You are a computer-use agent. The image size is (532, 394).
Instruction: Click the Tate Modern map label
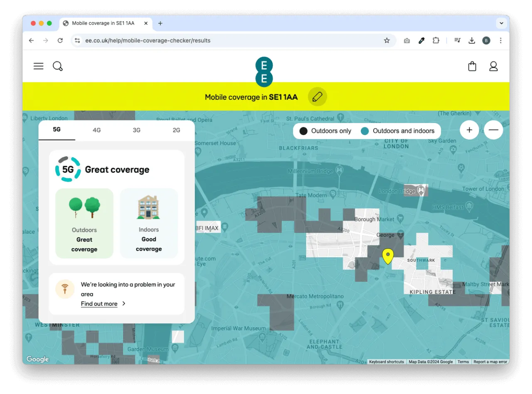312,195
